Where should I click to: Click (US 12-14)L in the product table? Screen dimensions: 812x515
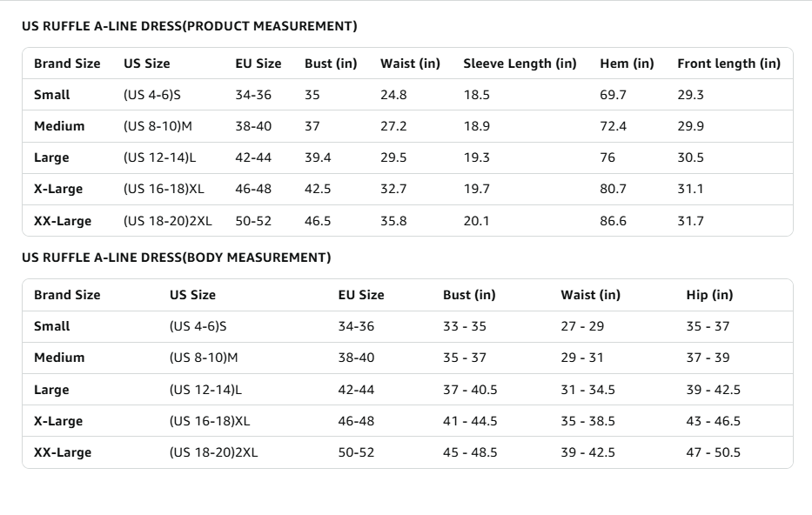159,157
